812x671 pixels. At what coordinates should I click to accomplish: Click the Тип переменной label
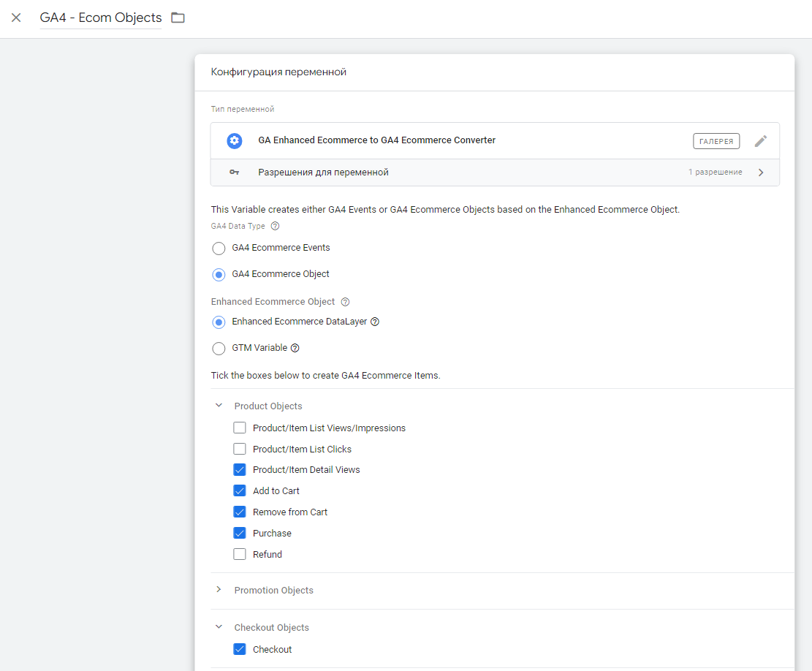[243, 109]
